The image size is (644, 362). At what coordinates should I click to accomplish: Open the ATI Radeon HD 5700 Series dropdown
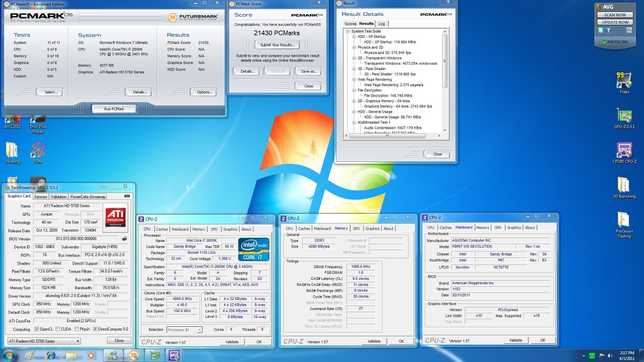click(x=44, y=341)
